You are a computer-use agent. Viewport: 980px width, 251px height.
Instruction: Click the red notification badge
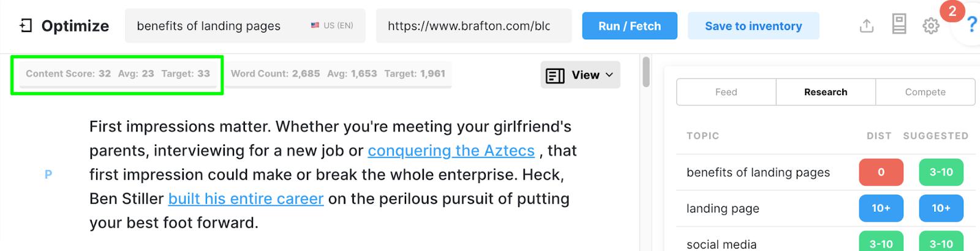click(952, 11)
